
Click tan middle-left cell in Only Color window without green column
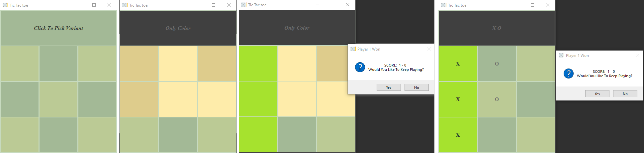[x=139, y=99]
